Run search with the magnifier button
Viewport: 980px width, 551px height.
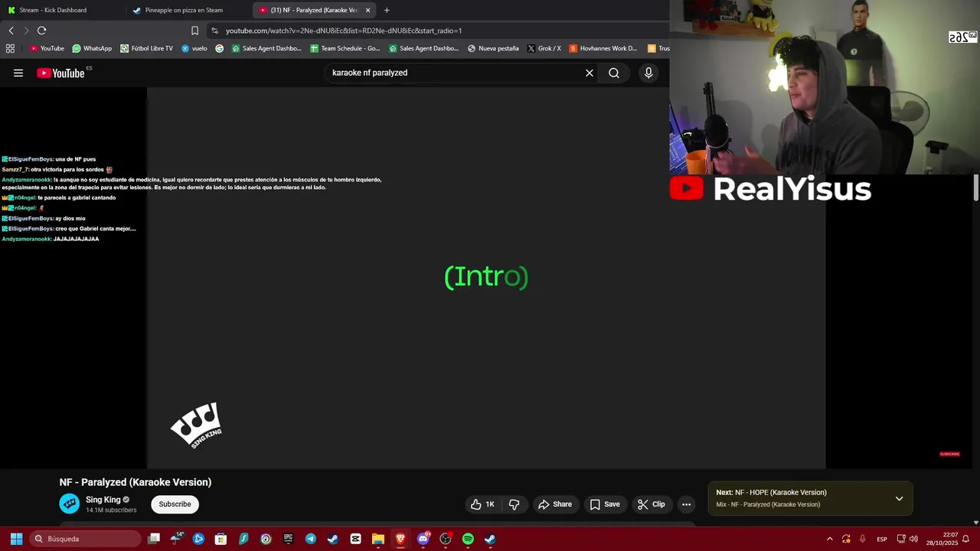(x=614, y=73)
